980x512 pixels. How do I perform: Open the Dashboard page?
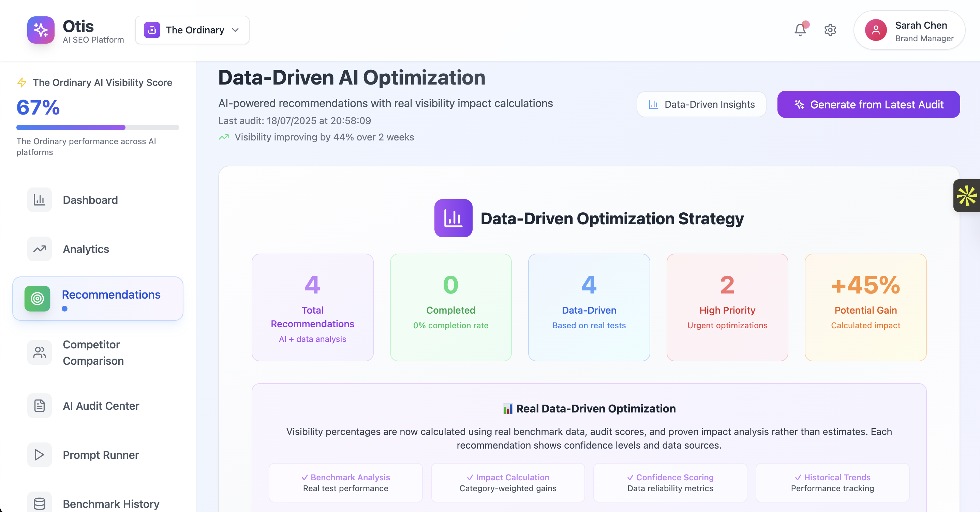tap(98, 200)
